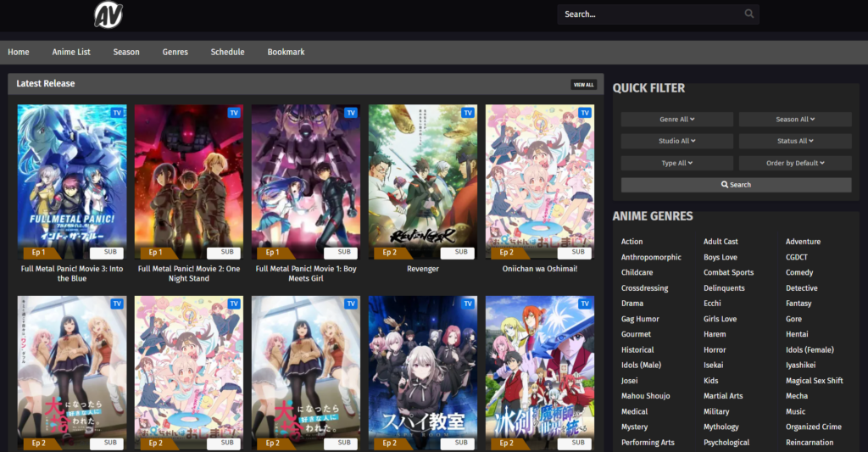Select the Music genre
The image size is (868, 452).
coord(795,411)
